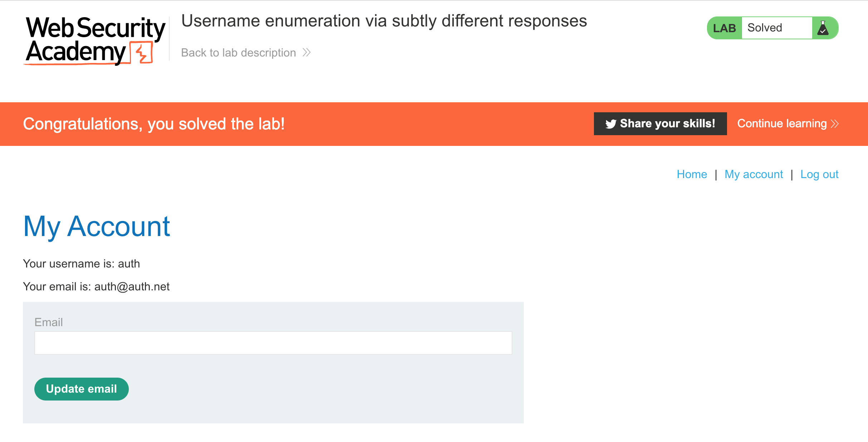Viewport: 868px width, 442px height.
Task: Click the My Account heading
Action: 97,226
